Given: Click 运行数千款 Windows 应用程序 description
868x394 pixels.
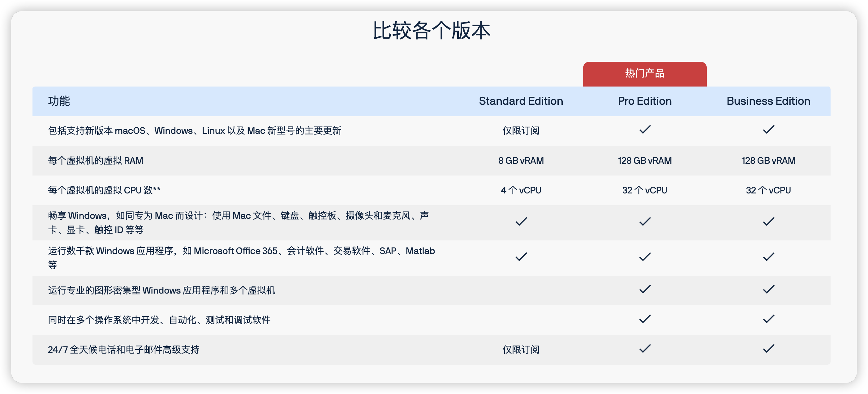Looking at the screenshot, I should pyautogui.click(x=241, y=258).
